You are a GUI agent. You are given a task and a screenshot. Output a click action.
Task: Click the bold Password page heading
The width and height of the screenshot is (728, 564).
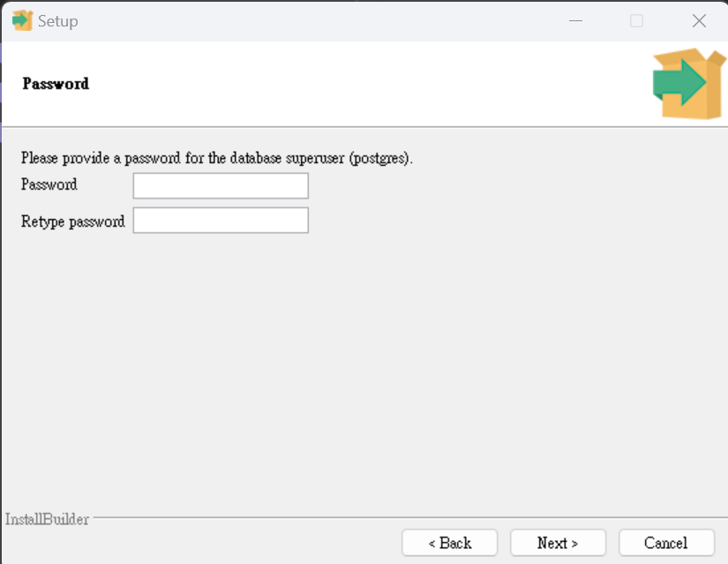(x=56, y=84)
